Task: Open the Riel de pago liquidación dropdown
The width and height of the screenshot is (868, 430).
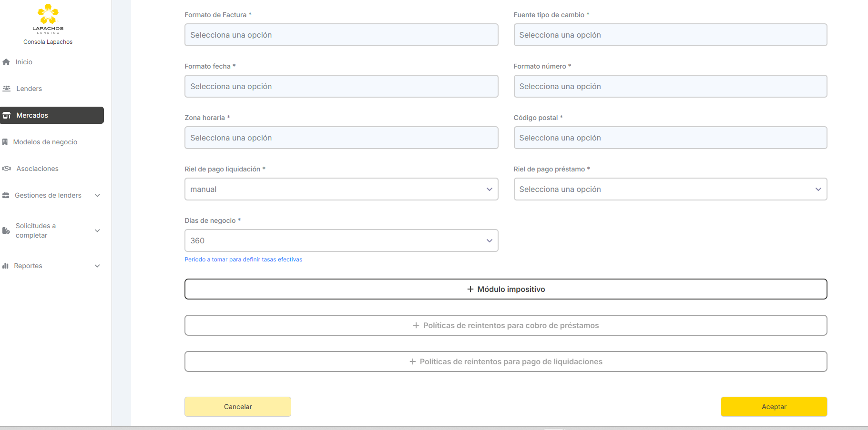Action: (x=341, y=189)
